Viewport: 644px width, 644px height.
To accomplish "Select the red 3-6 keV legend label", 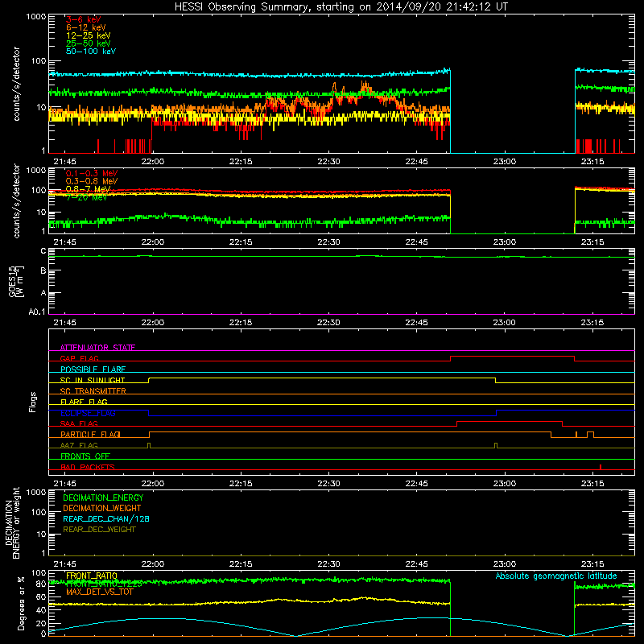I will pyautogui.click(x=84, y=19).
